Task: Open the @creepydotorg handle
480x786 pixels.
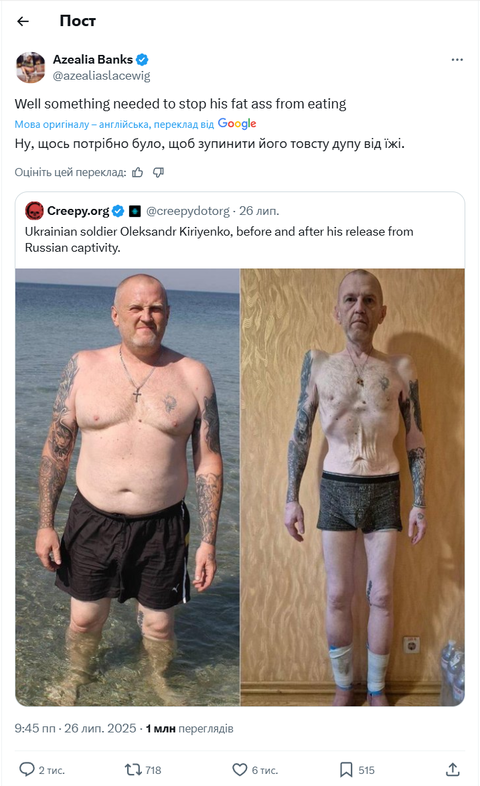Action: 188,211
